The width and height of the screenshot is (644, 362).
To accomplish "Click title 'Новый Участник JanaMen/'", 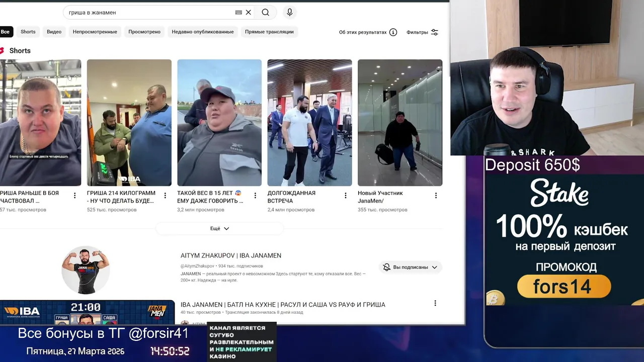I will pyautogui.click(x=380, y=197).
